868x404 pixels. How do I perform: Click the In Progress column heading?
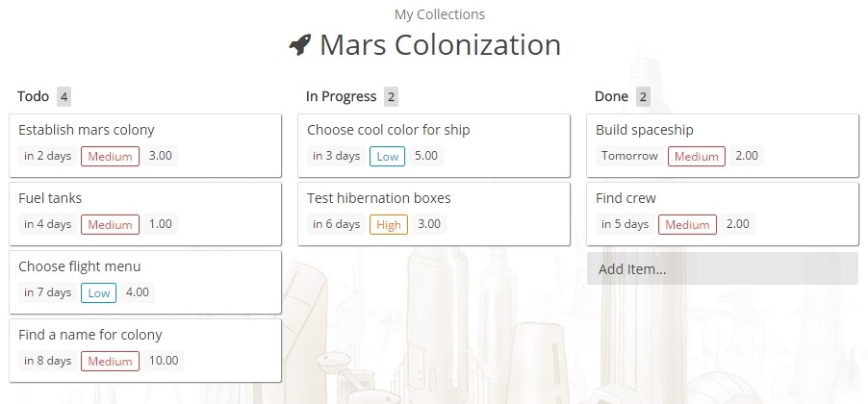point(341,96)
